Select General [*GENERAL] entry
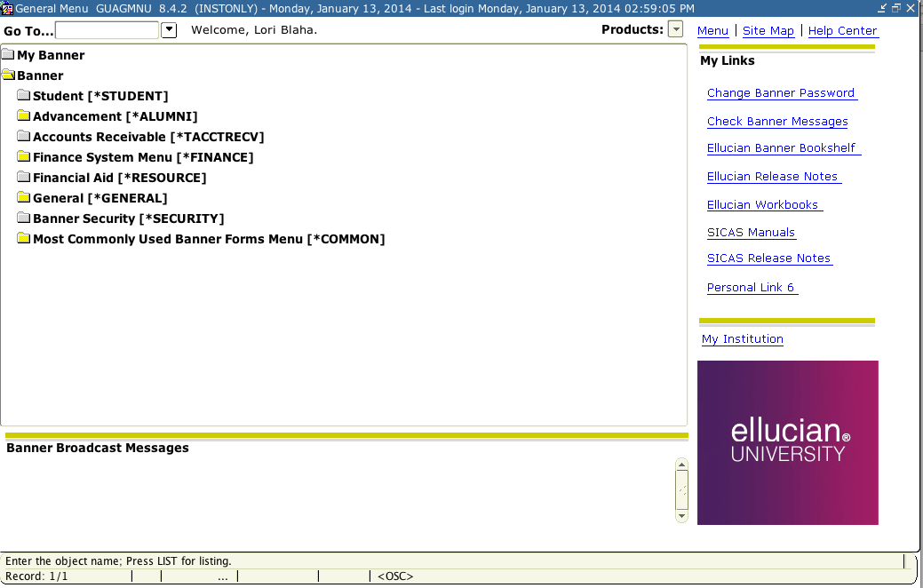 [100, 198]
